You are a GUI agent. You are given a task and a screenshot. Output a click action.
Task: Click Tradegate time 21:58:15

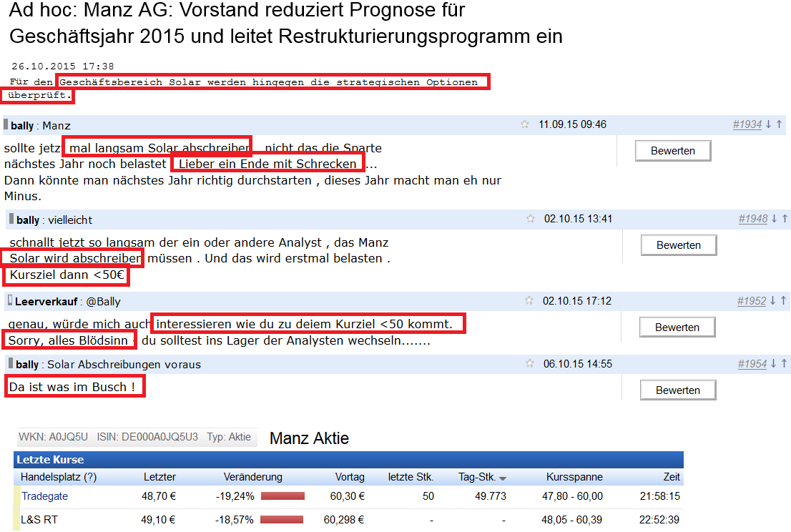(660, 496)
